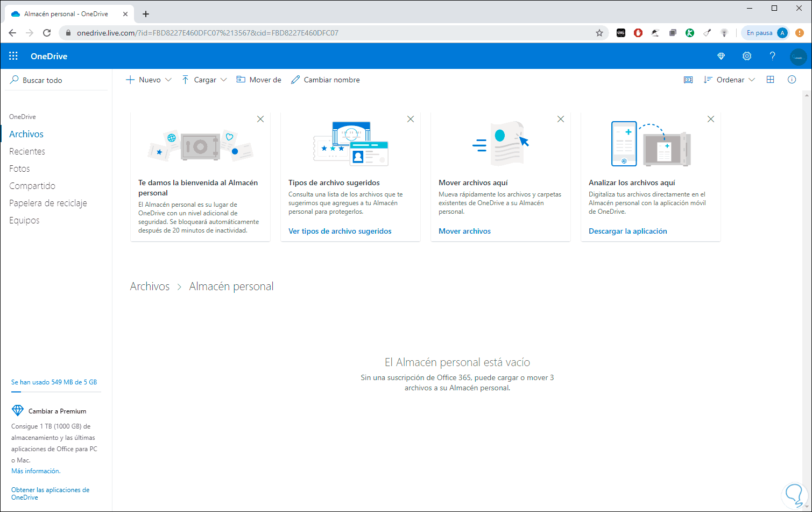Open Compartido in the sidebar

click(x=32, y=186)
